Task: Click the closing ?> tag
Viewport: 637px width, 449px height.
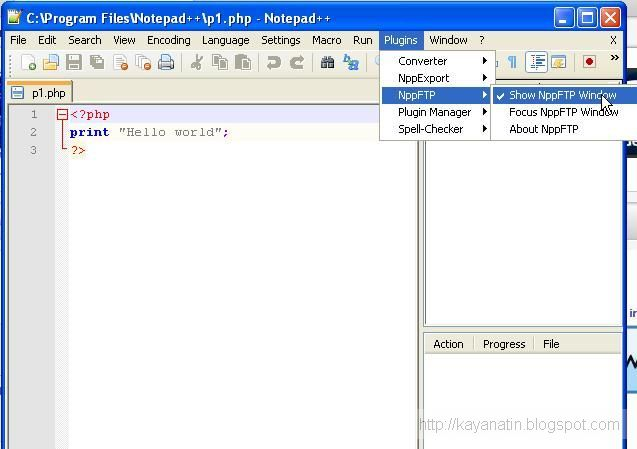Action: click(x=78, y=150)
